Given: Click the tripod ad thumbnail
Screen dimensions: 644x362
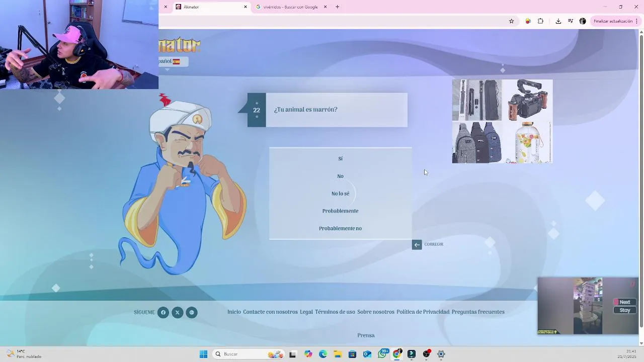Looking at the screenshot, I should pos(476,100).
